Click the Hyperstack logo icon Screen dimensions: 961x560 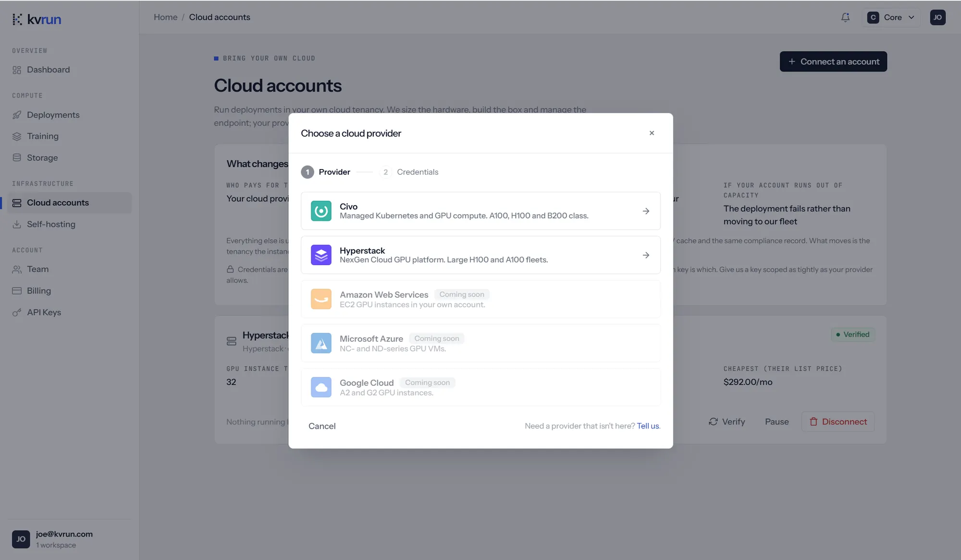click(x=321, y=255)
